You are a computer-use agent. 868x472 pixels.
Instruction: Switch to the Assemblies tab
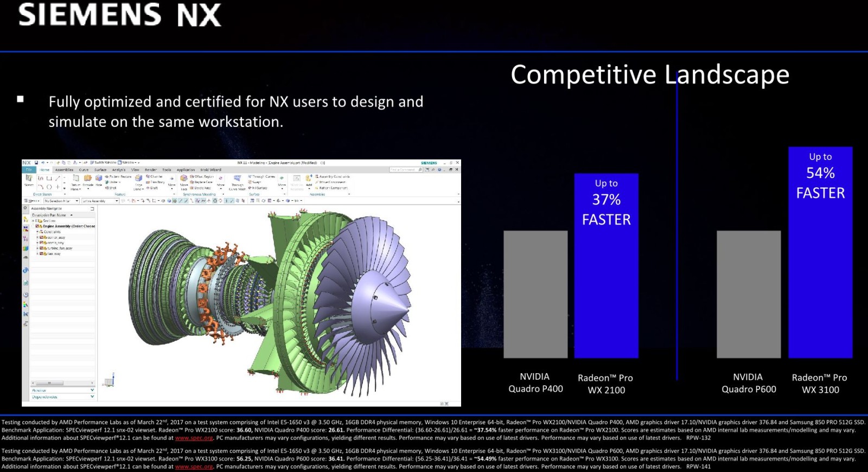pyautogui.click(x=64, y=170)
